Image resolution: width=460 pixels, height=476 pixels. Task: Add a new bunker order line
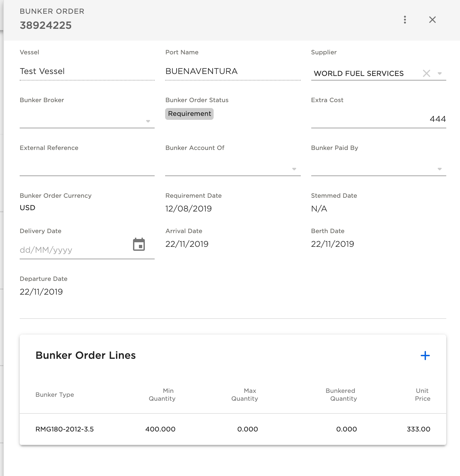tap(425, 356)
